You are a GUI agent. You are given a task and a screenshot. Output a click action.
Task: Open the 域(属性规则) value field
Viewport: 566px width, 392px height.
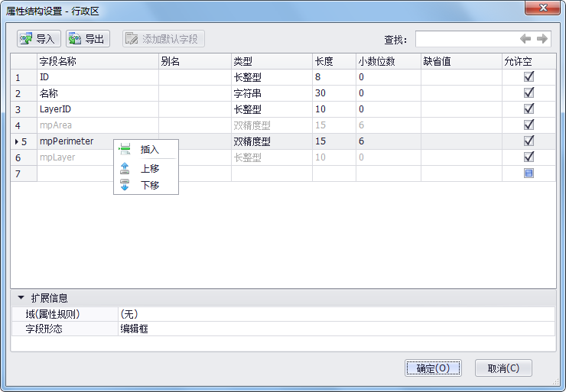[x=336, y=314]
